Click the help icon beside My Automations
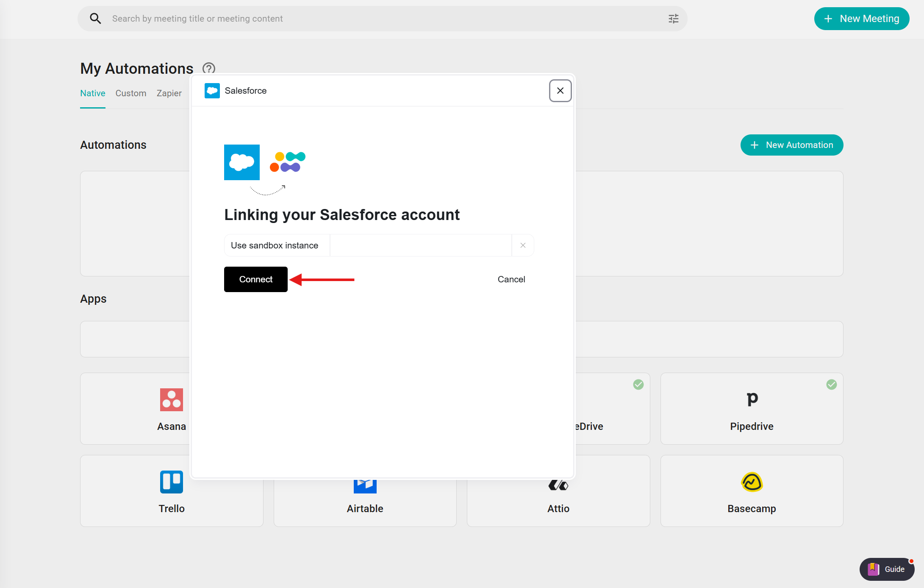Image resolution: width=924 pixels, height=588 pixels. click(x=208, y=68)
